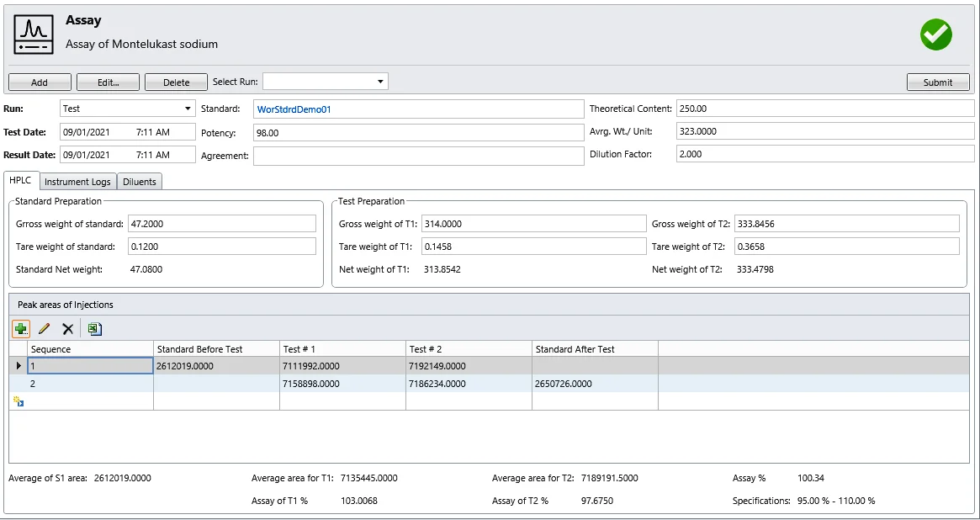
Task: Expand the Run dropdown showing Test
Action: [187, 109]
